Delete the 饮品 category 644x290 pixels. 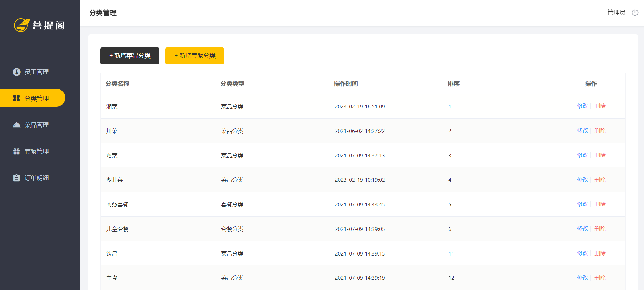pyautogui.click(x=600, y=253)
